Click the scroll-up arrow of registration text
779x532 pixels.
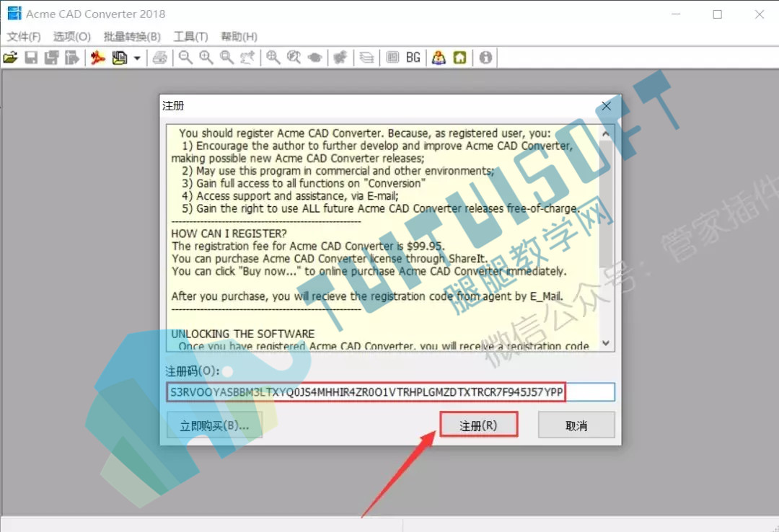tap(606, 133)
